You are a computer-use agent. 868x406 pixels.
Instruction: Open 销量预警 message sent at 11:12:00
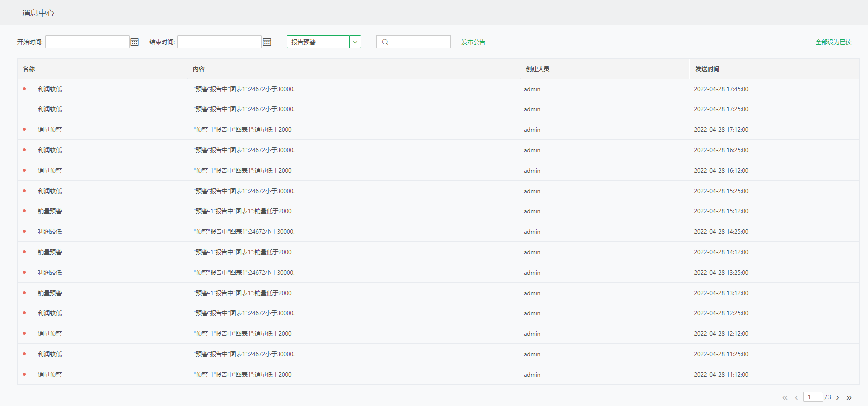pyautogui.click(x=50, y=375)
